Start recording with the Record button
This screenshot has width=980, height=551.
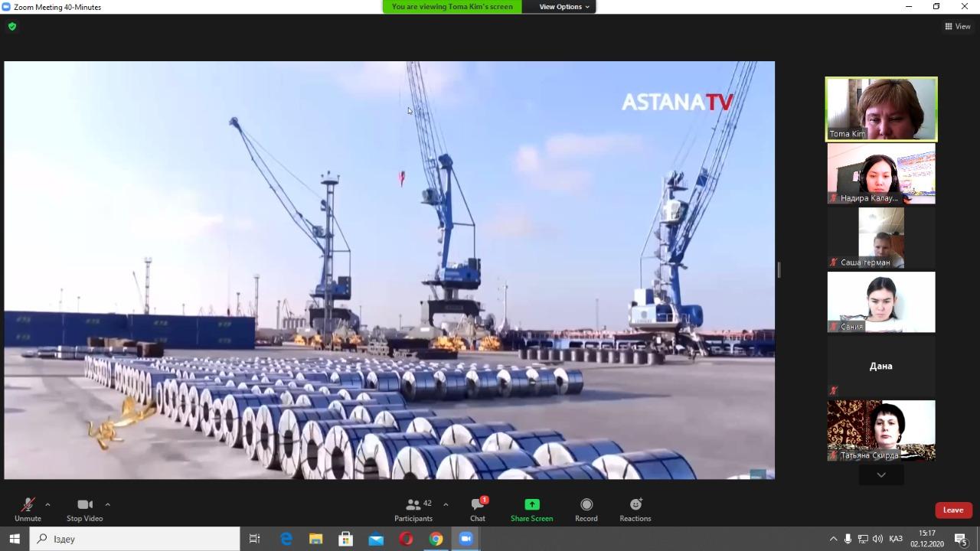click(x=586, y=505)
